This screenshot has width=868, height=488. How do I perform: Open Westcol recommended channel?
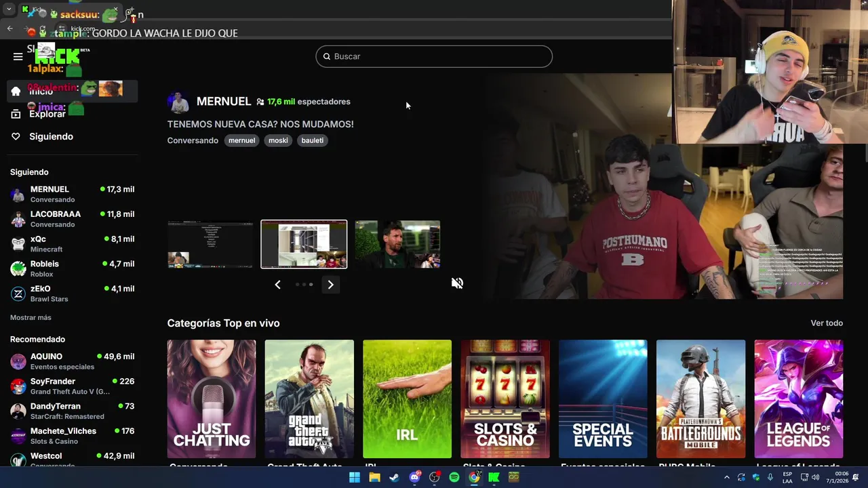click(x=72, y=460)
